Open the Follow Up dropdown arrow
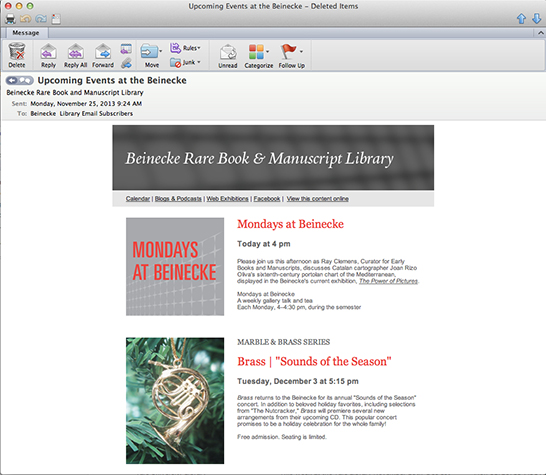This screenshot has width=546, height=475. point(301,52)
